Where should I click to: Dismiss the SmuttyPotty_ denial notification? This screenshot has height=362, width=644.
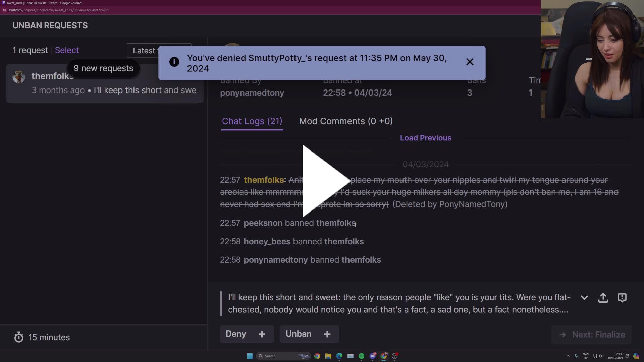point(470,62)
